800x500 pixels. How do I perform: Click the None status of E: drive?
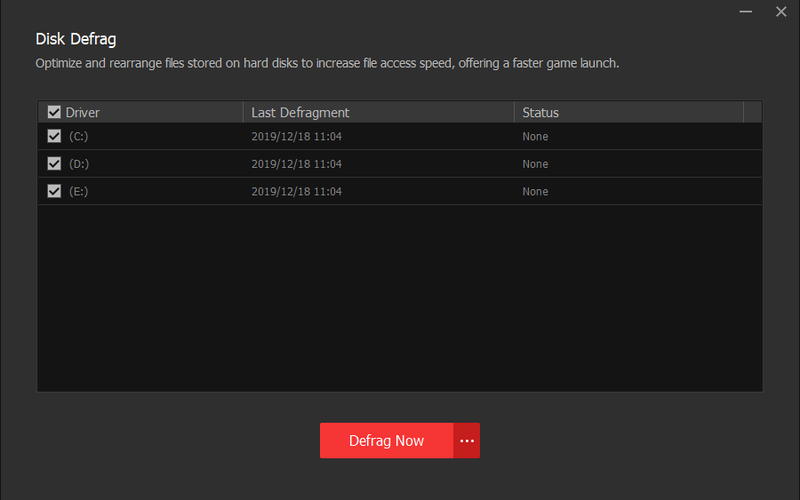click(535, 191)
